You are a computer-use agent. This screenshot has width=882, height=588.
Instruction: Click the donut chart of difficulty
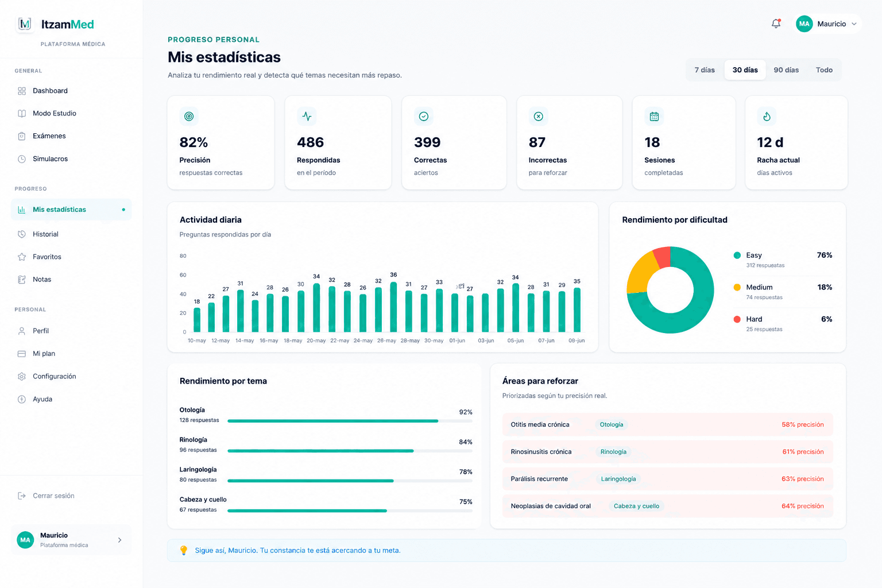(670, 290)
